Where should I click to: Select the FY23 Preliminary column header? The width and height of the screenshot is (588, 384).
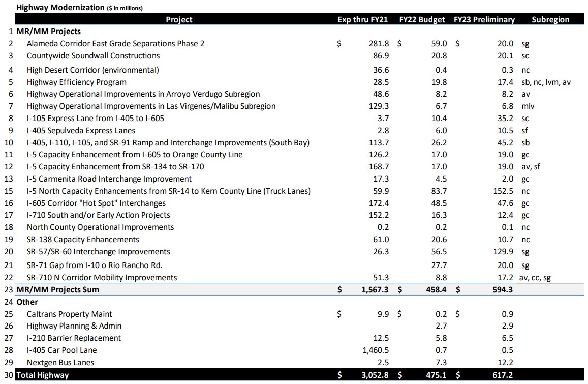484,19
